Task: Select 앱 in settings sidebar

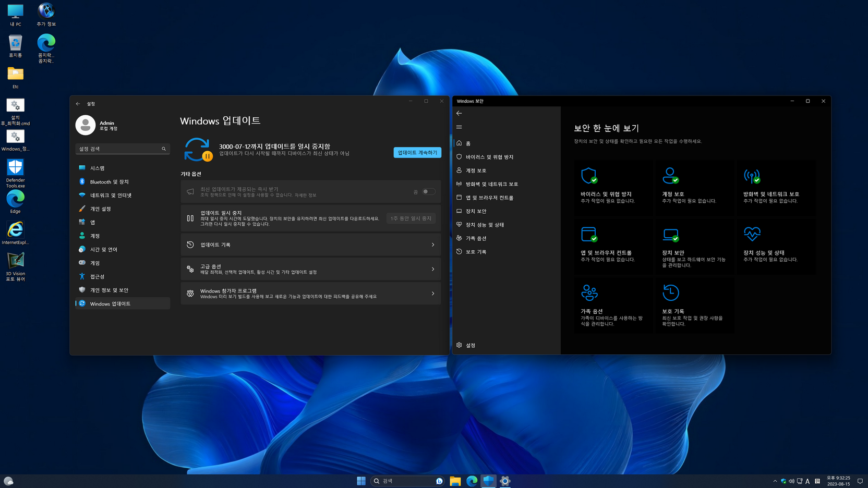Action: pyautogui.click(x=123, y=222)
